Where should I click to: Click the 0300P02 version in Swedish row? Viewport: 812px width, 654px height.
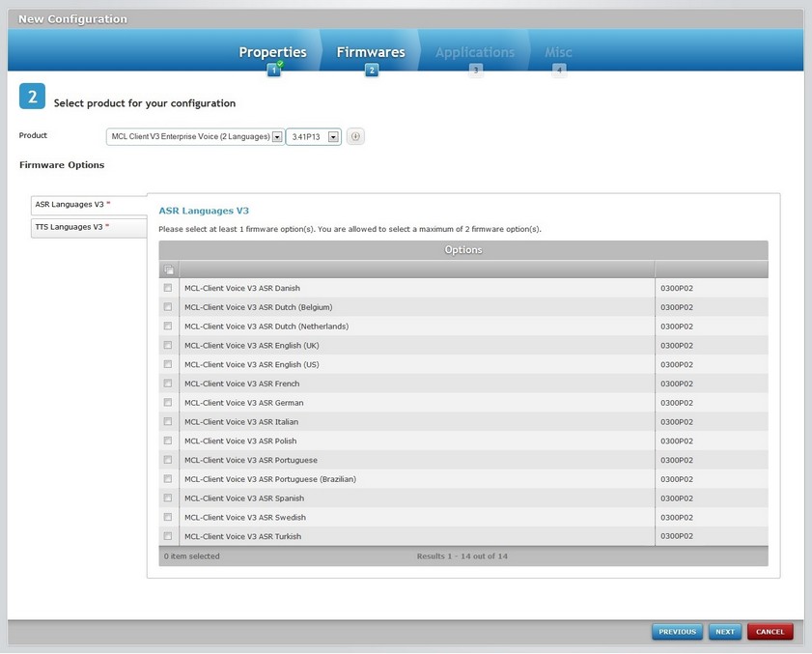point(676,517)
